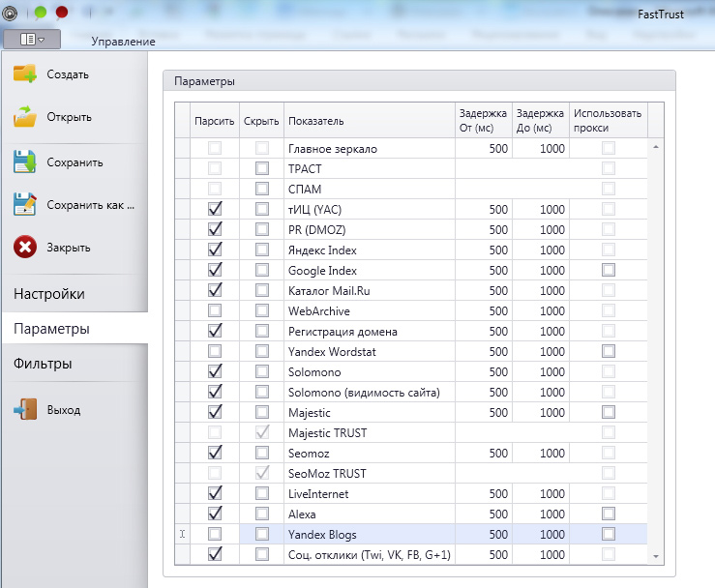Click the LiveInternet row name

pyautogui.click(x=318, y=493)
